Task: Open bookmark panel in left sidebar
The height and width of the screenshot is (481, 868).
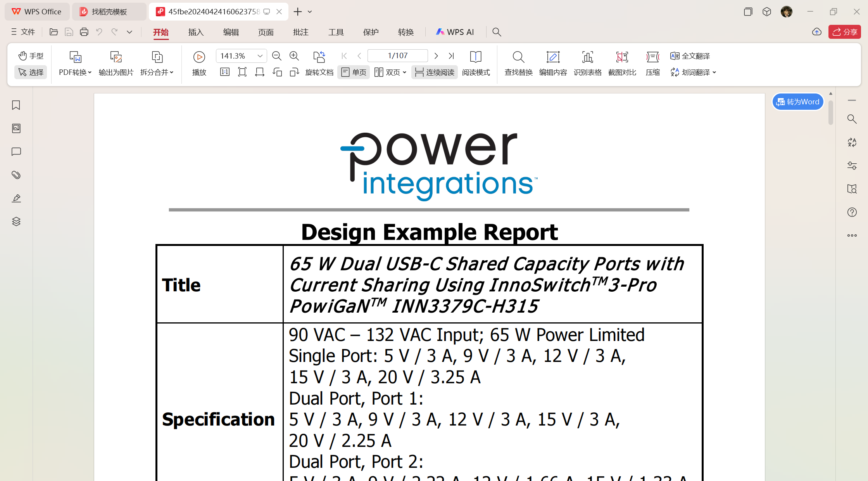Action: [x=16, y=105]
